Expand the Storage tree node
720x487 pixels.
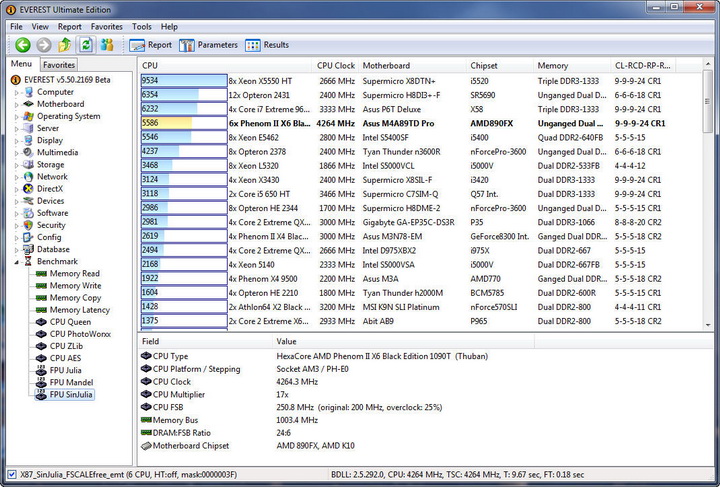17,165
